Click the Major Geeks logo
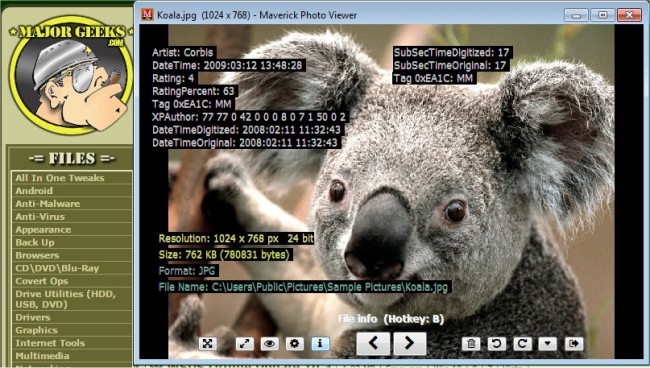650x368 pixels. [70, 75]
